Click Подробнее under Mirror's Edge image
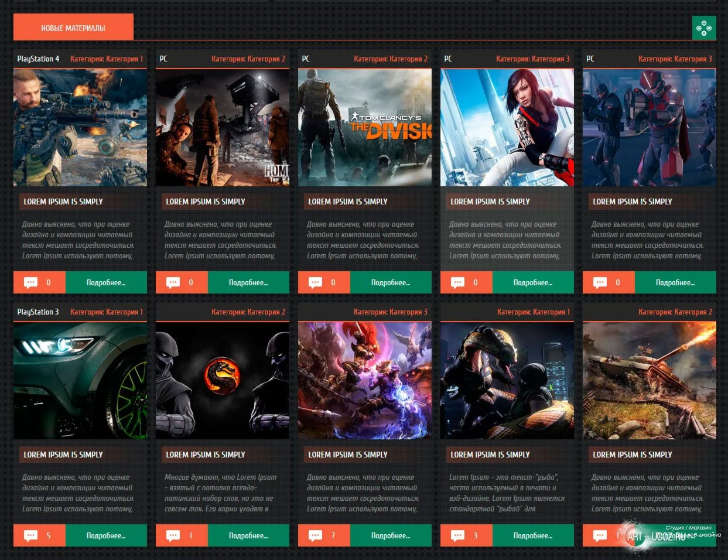 pos(533,282)
